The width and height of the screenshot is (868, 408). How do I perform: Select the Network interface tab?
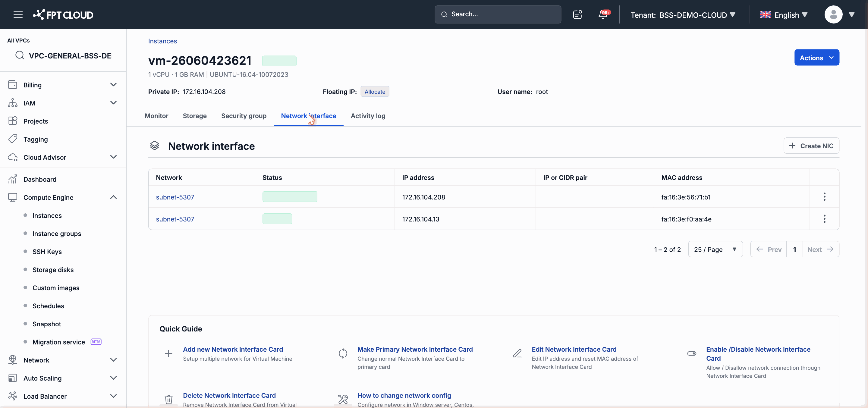(308, 116)
